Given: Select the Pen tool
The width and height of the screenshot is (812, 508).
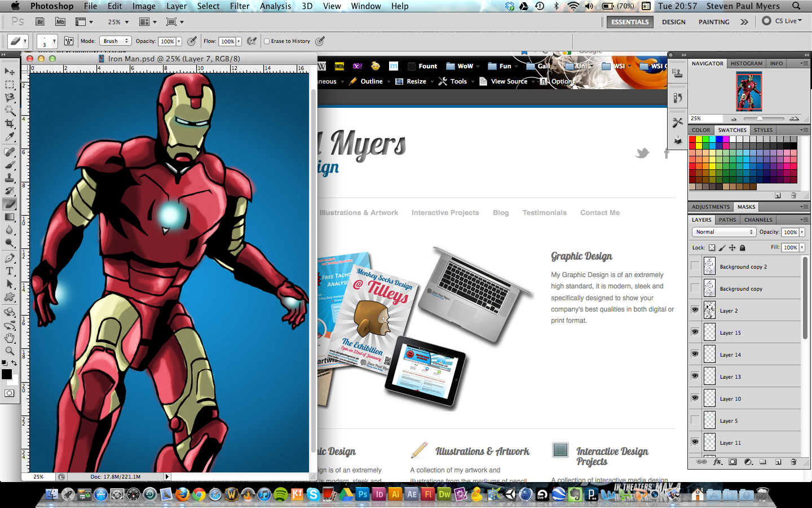Looking at the screenshot, I should (x=10, y=259).
